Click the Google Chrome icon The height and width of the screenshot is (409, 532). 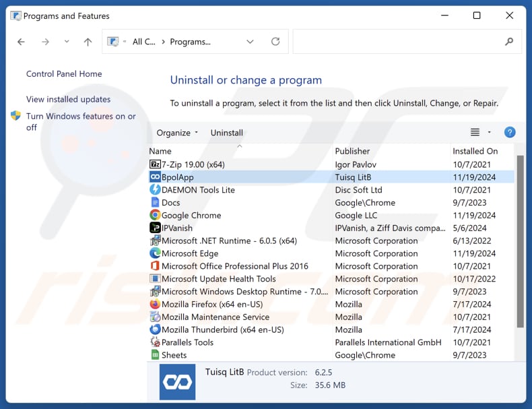(155, 215)
